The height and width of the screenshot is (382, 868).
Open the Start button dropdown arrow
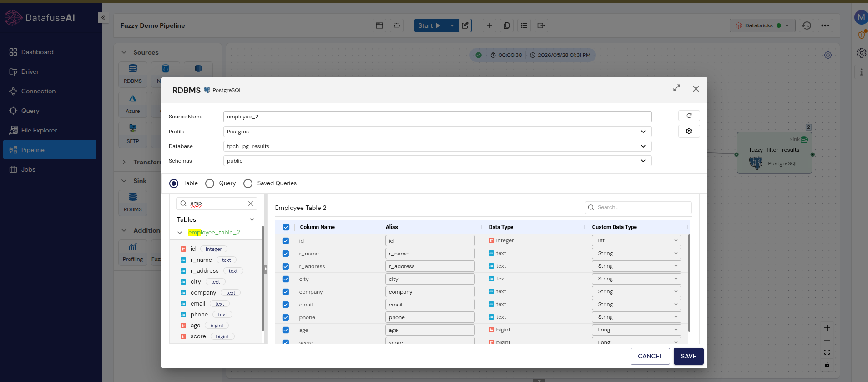tap(452, 25)
